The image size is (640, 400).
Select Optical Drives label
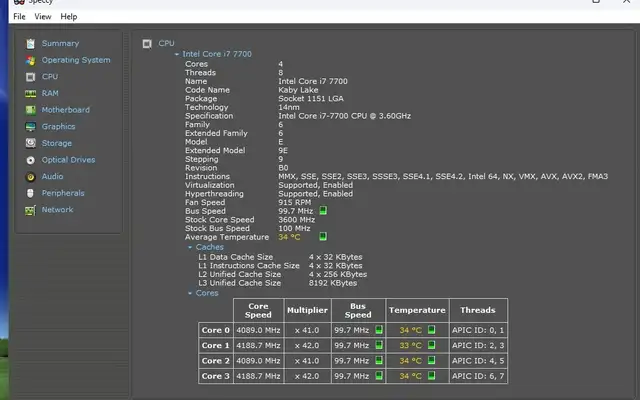click(68, 160)
